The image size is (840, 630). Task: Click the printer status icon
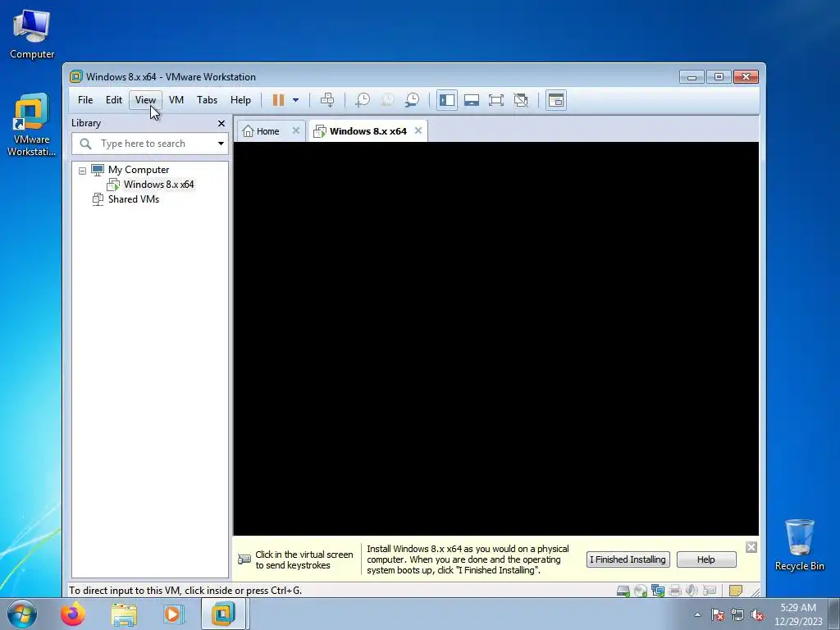tap(675, 591)
